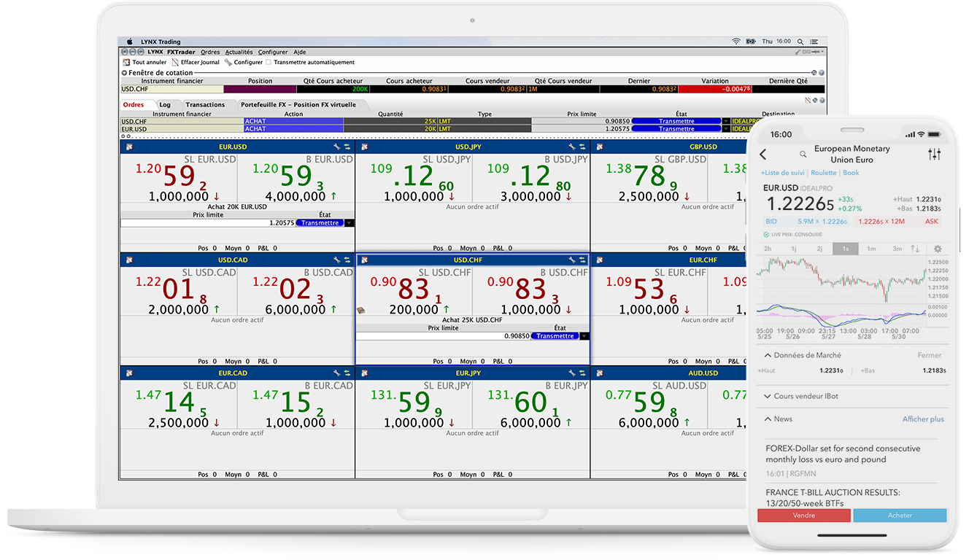Click the SL EUR.USD sell quote

point(179,178)
